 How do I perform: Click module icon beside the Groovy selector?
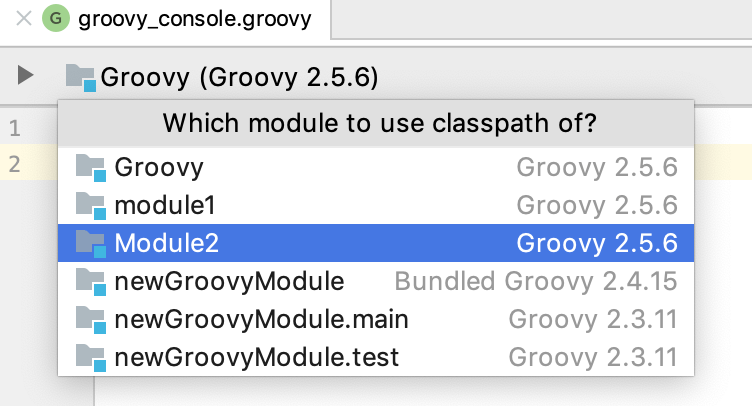(x=81, y=77)
